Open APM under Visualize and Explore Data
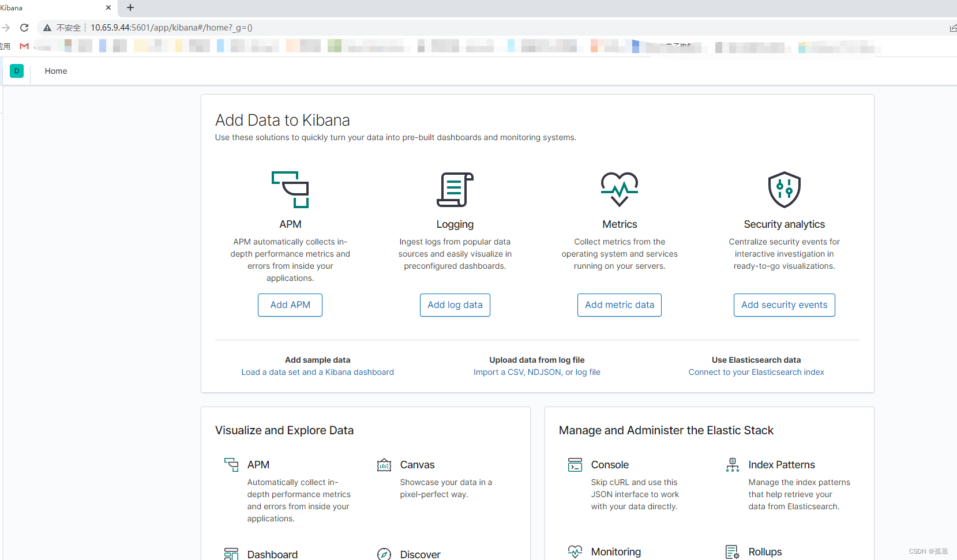 click(x=258, y=465)
